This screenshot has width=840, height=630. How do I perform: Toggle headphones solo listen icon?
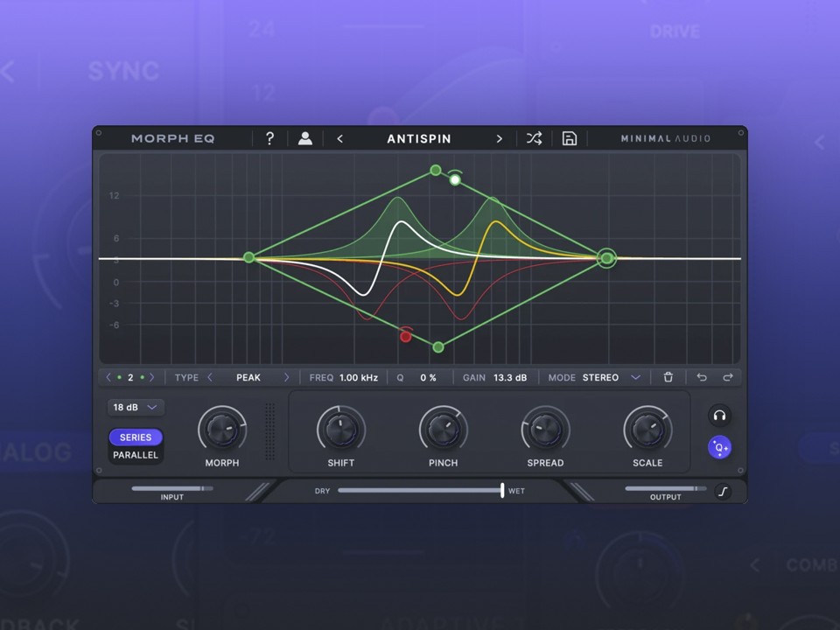click(x=719, y=415)
